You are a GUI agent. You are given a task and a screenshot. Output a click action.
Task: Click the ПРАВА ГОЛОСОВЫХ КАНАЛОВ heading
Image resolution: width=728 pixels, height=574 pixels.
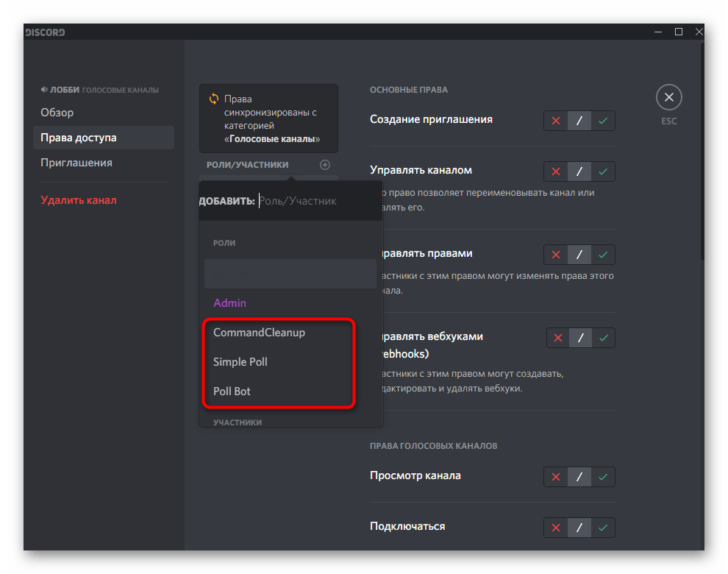[434, 446]
